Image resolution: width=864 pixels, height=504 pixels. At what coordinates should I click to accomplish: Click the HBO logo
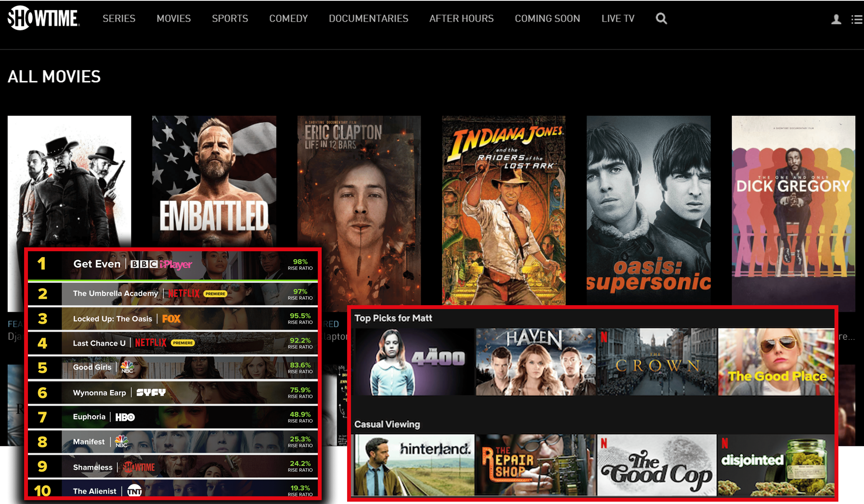coord(125,417)
